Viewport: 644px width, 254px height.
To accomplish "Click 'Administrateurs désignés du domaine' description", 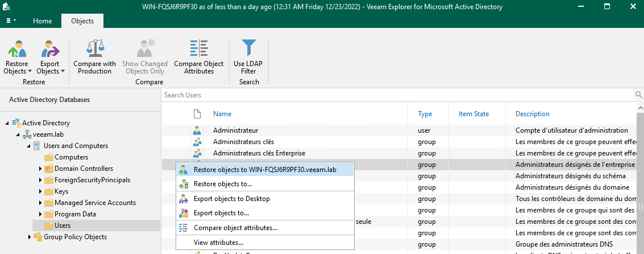I will coord(572,187).
